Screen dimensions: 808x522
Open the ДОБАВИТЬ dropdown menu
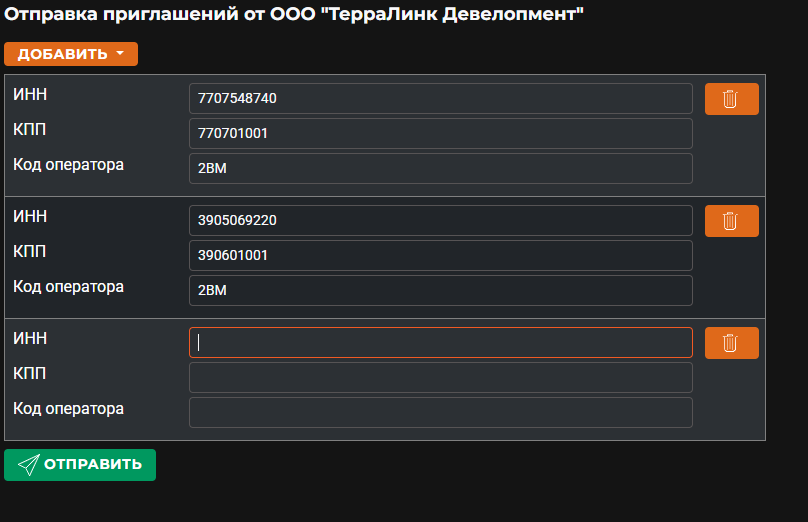point(71,54)
